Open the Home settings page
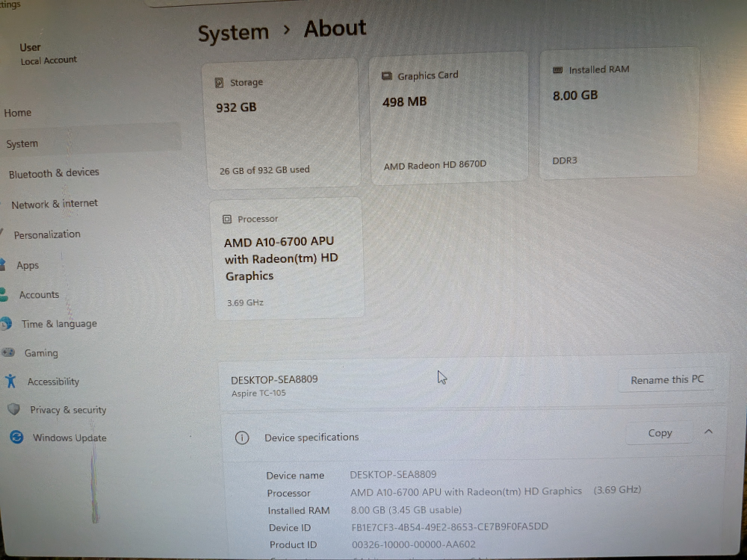Viewport: 747px width, 560px height. point(18,113)
